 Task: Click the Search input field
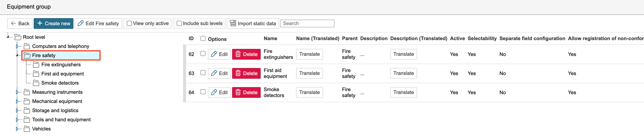(x=307, y=23)
